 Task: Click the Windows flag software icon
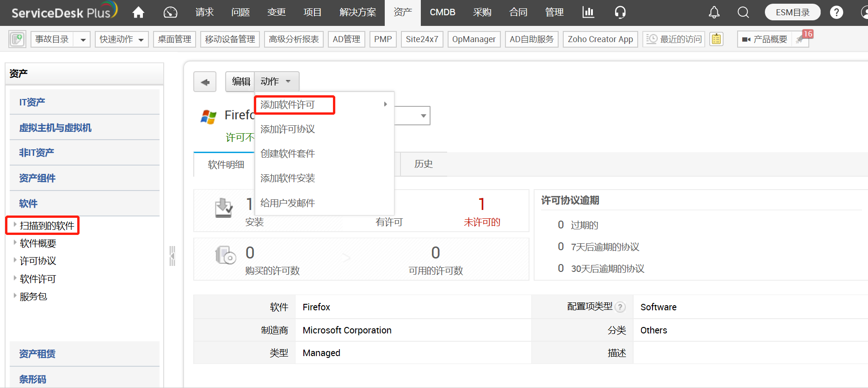[209, 117]
